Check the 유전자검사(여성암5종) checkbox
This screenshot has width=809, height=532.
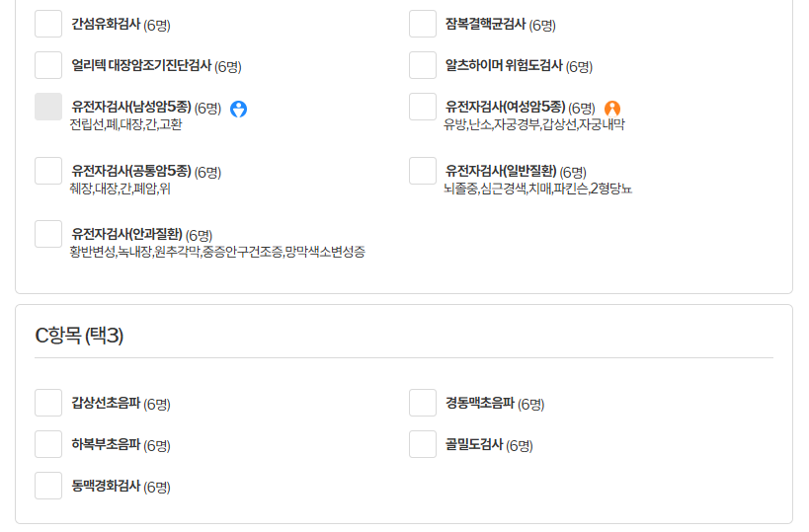click(423, 107)
